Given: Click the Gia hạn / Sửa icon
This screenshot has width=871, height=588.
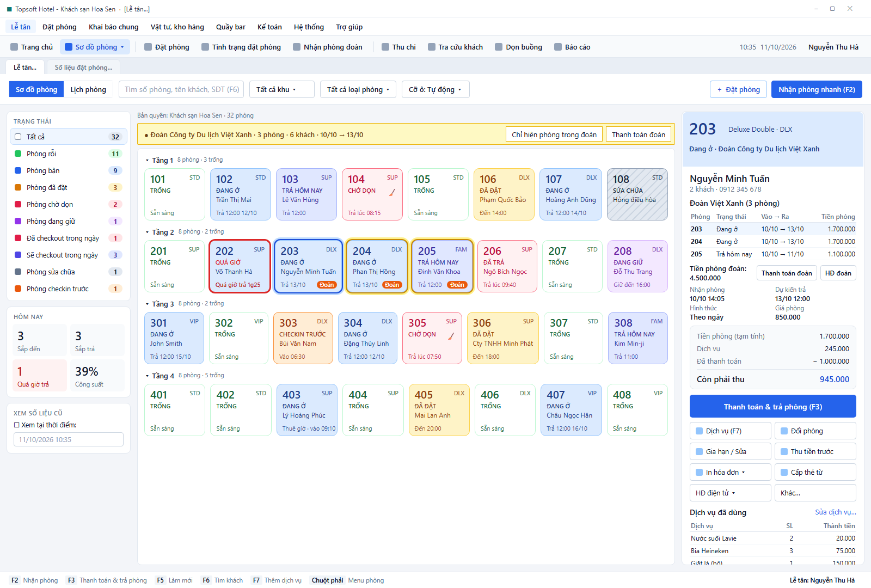Looking at the screenshot, I should pyautogui.click(x=700, y=451).
